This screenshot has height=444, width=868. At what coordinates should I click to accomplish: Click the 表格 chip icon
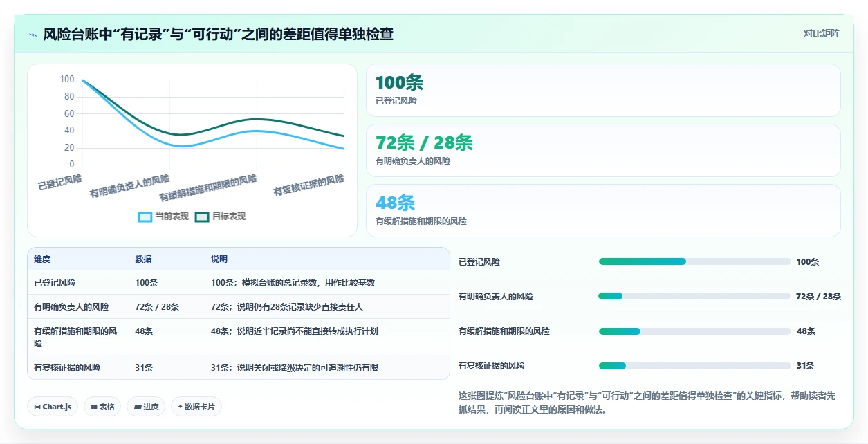[94, 407]
